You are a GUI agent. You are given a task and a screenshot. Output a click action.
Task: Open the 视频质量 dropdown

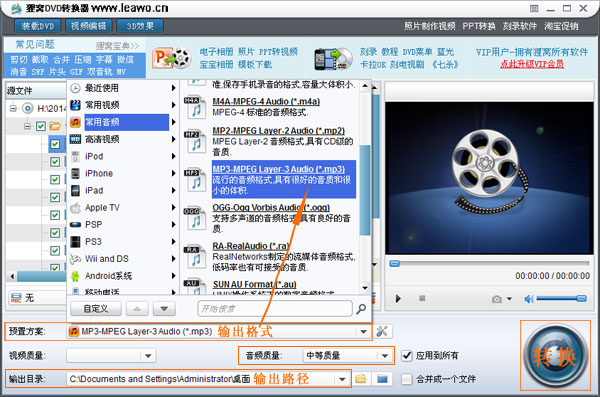point(148,356)
